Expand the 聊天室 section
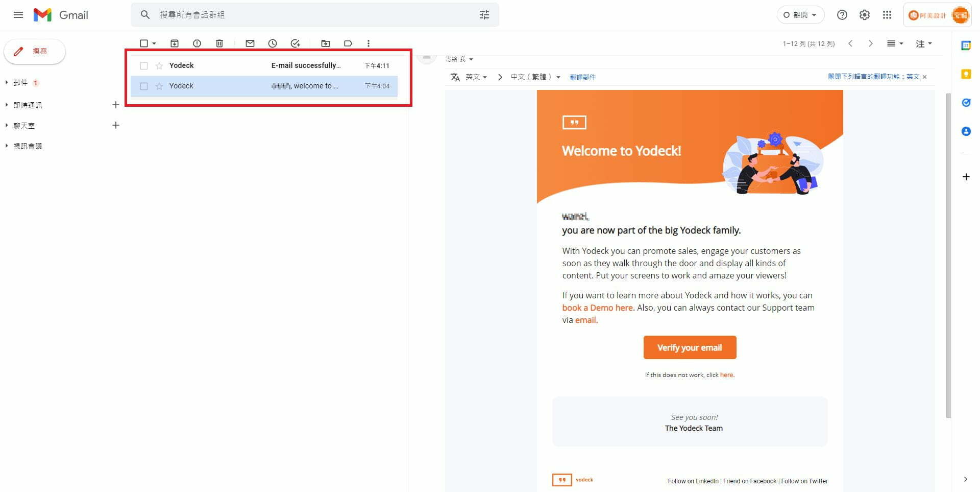The height and width of the screenshot is (492, 980). 7,125
